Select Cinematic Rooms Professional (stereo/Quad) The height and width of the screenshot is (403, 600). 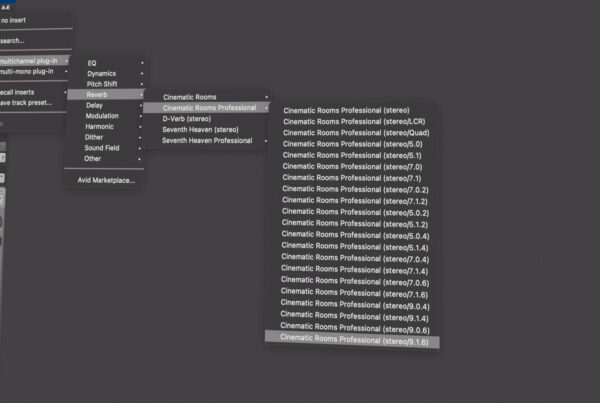357,133
